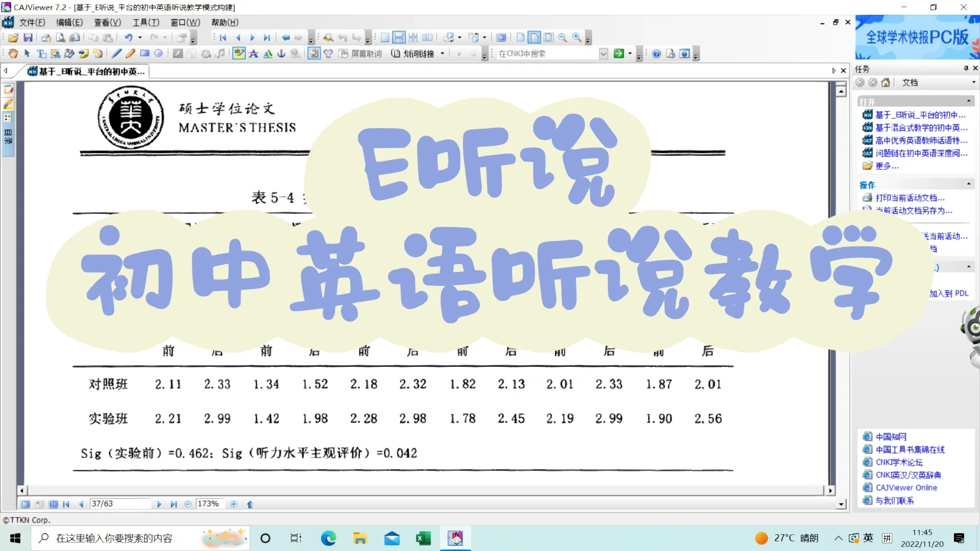Open the 划词链接 dropdown arrow
This screenshot has height=551, width=980.
pos(443,54)
